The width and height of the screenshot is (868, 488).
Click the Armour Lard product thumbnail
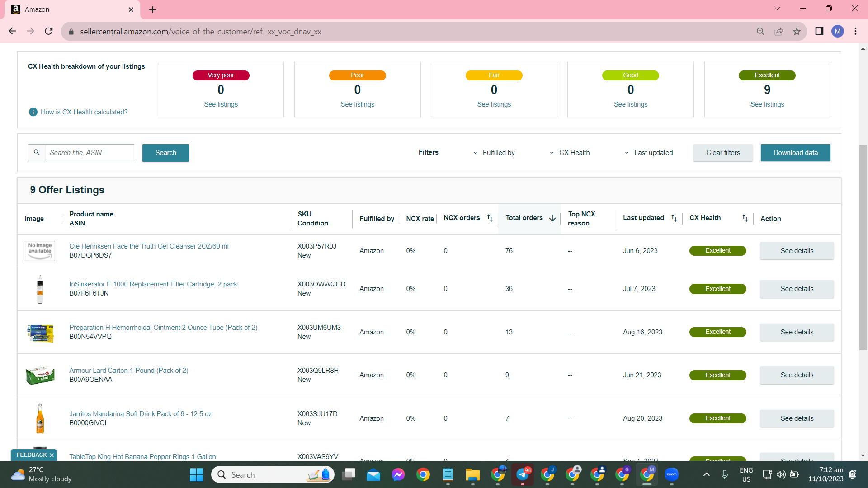point(40,375)
